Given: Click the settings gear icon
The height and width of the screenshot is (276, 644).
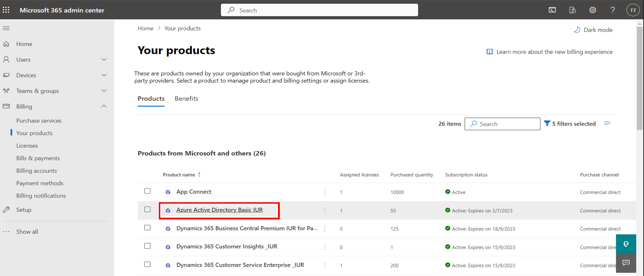Looking at the screenshot, I should tap(592, 10).
